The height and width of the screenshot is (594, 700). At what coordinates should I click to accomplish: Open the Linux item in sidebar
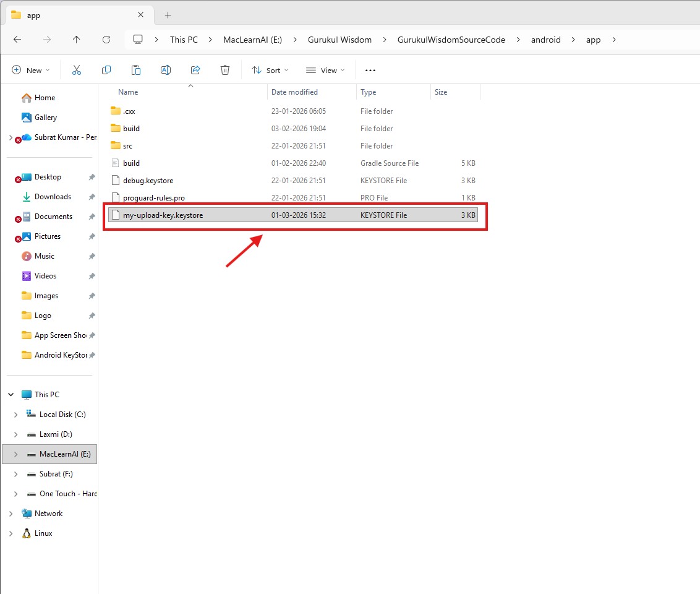click(x=43, y=533)
